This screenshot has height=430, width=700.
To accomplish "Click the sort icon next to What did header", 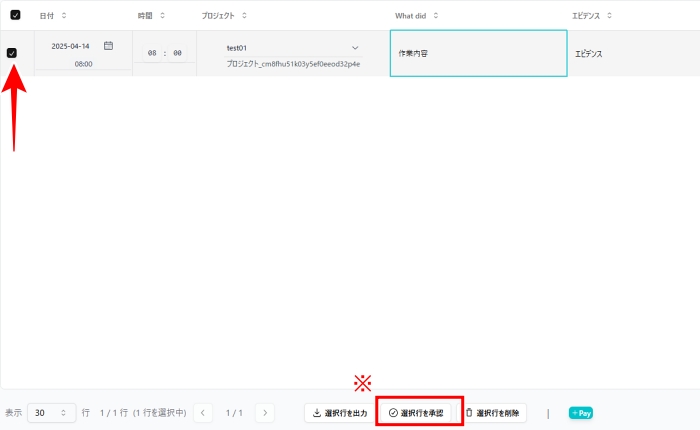I will [x=435, y=16].
